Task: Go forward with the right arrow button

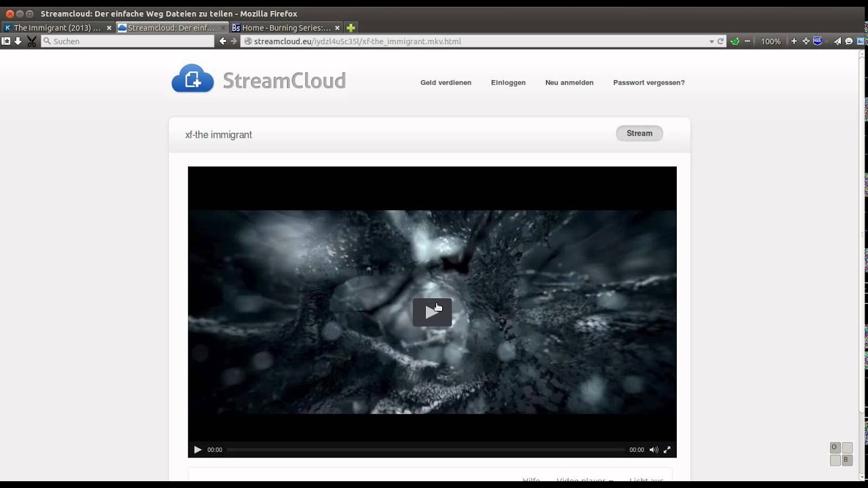Action: tap(234, 41)
